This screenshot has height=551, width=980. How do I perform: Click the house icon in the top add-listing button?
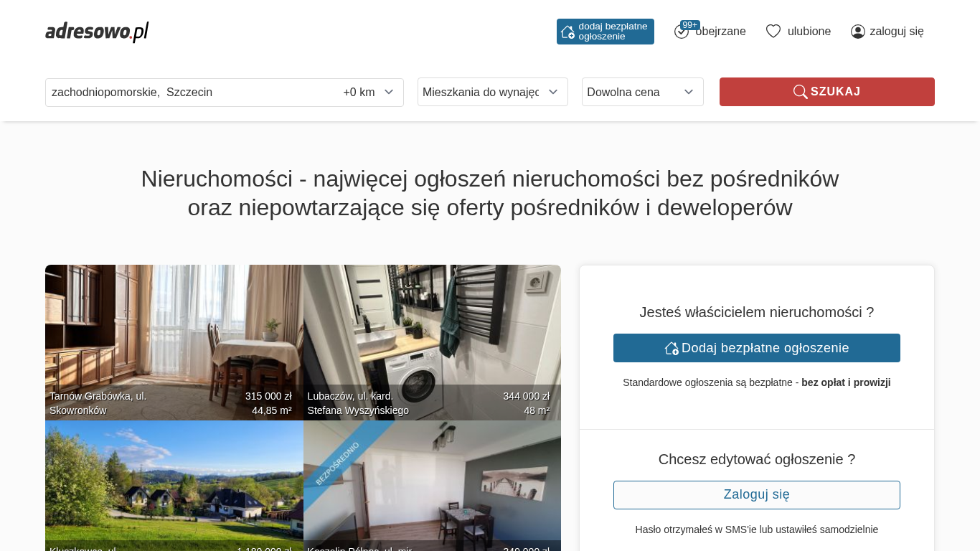click(567, 32)
